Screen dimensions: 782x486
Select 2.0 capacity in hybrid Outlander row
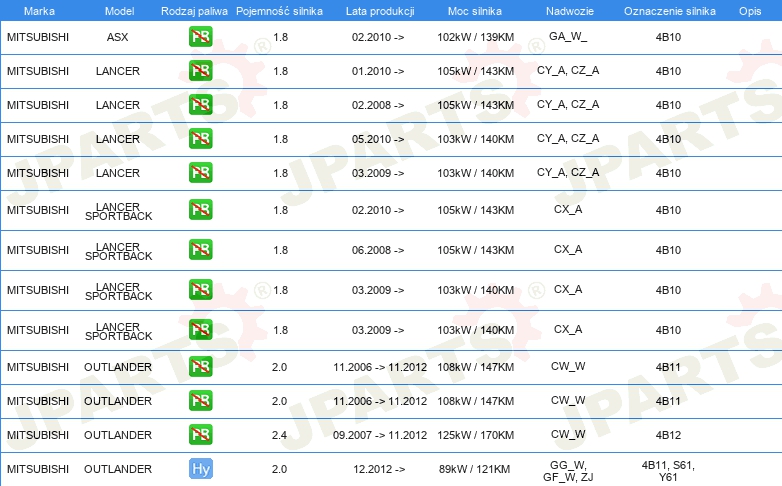[x=279, y=469]
